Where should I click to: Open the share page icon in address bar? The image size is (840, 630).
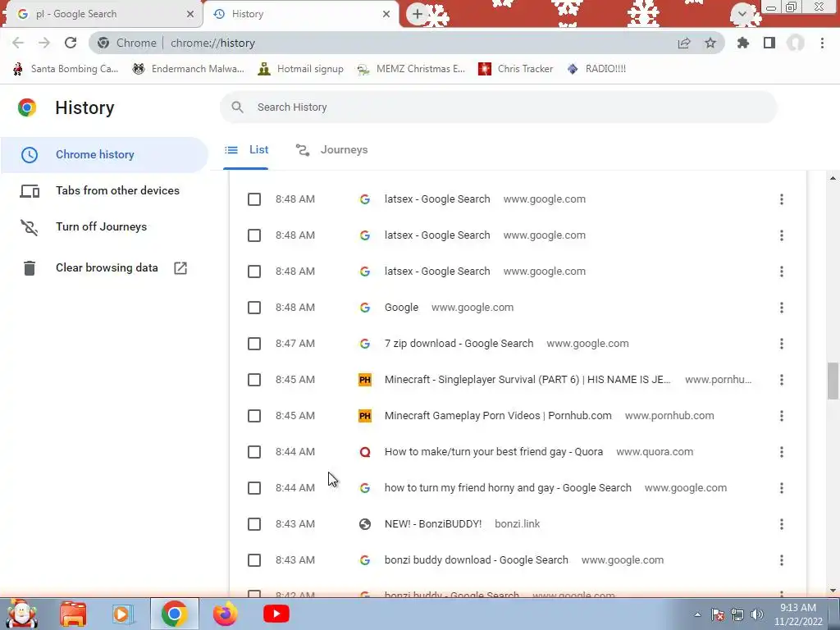684,43
